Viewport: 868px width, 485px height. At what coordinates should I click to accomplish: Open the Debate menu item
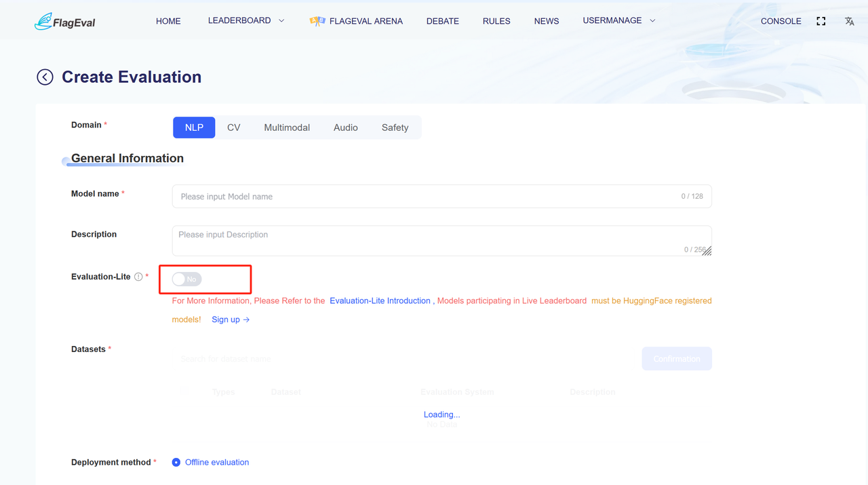coord(442,21)
